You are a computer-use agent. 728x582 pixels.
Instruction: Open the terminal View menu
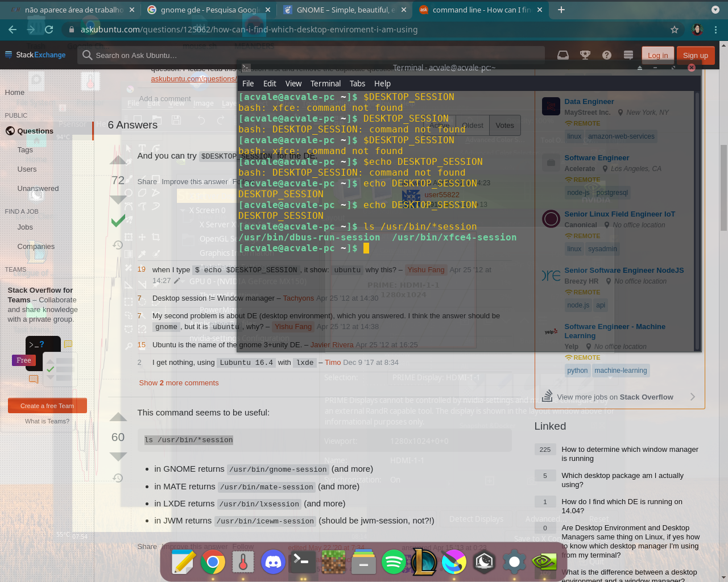293,84
